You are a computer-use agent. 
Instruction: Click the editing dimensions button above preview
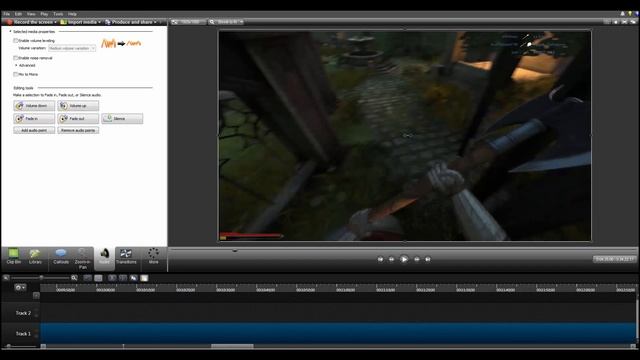tap(188, 22)
